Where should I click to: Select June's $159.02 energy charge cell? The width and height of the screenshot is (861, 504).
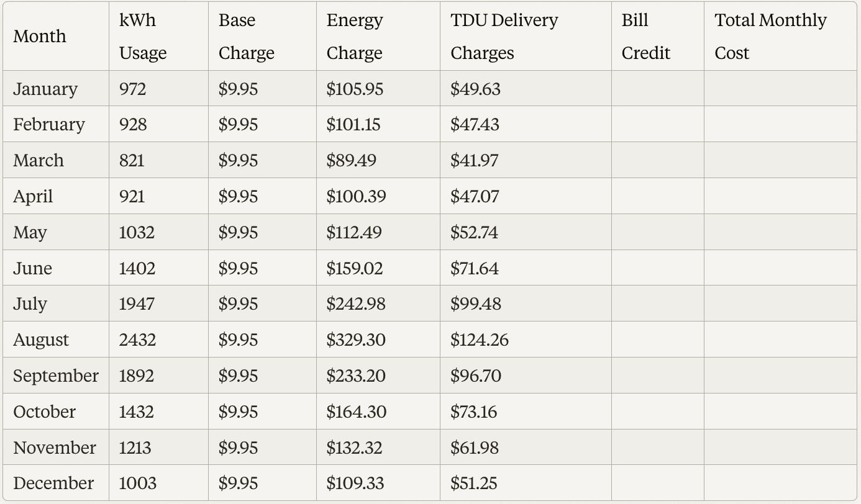pos(355,269)
